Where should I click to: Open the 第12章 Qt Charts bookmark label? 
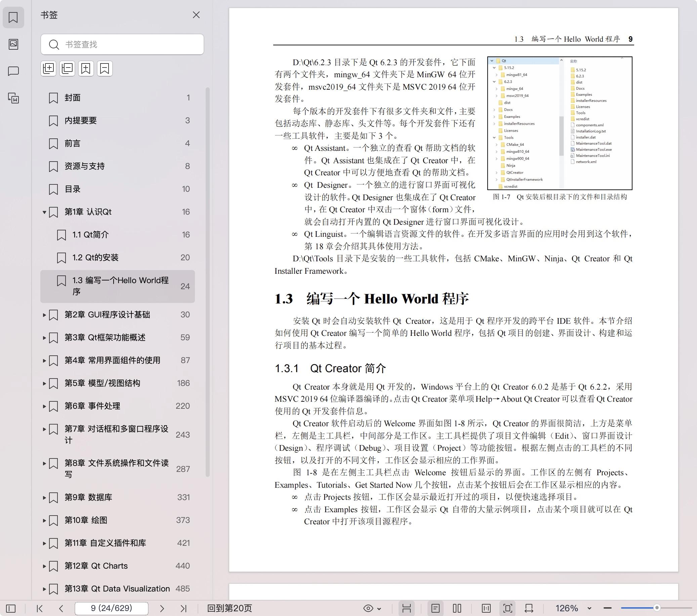[x=96, y=566]
